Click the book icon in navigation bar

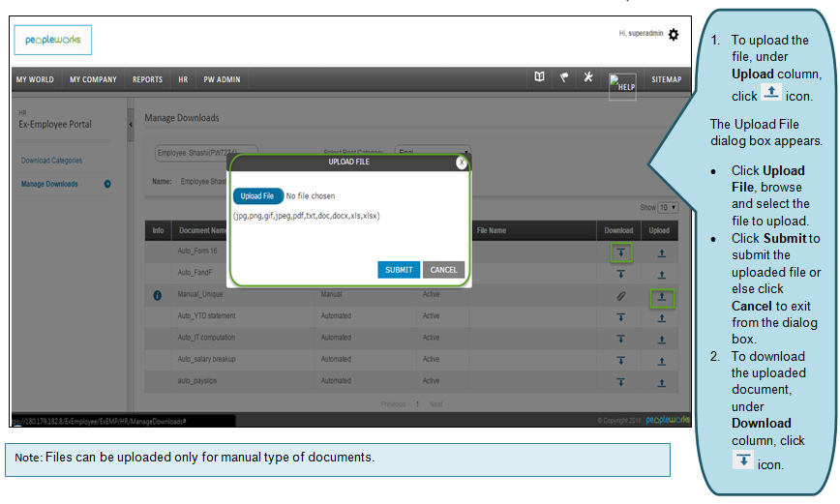point(540,78)
